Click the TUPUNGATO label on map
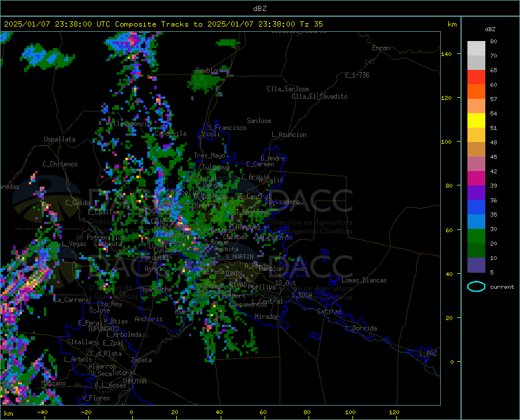 103,329
